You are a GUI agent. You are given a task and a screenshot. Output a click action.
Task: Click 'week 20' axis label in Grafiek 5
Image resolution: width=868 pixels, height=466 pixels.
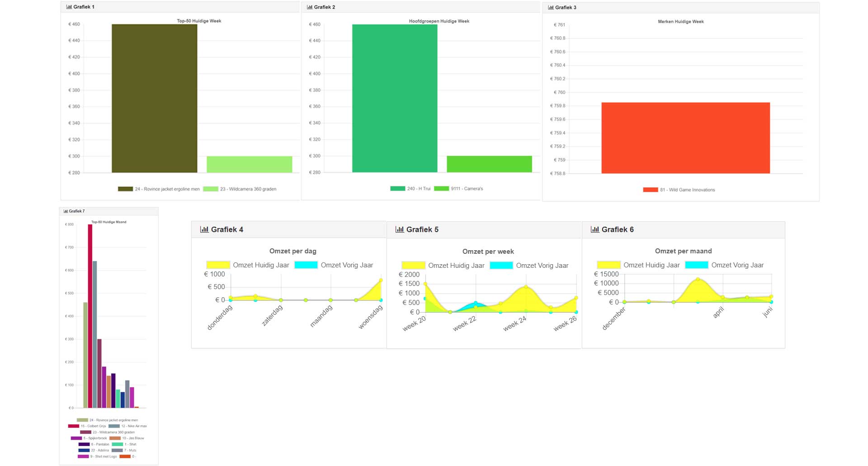(x=414, y=323)
